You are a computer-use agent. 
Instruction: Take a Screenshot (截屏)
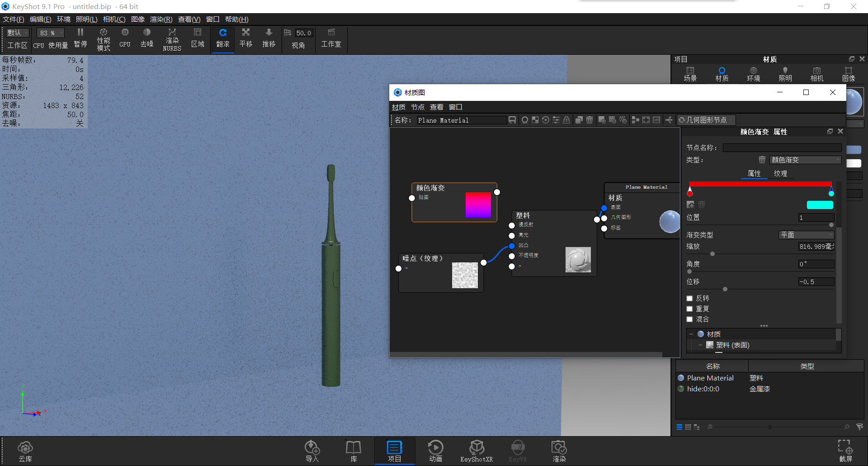(x=846, y=451)
